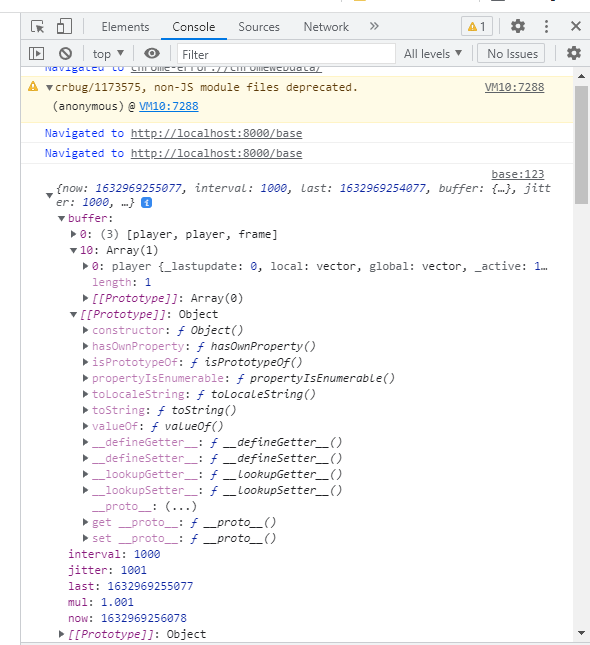The width and height of the screenshot is (590, 645).
Task: Select the interval: 1000 property row
Action: [x=114, y=554]
